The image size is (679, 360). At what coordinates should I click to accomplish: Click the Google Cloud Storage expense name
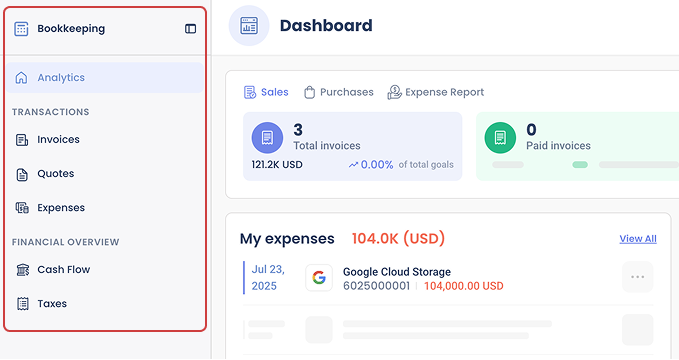[x=397, y=272]
